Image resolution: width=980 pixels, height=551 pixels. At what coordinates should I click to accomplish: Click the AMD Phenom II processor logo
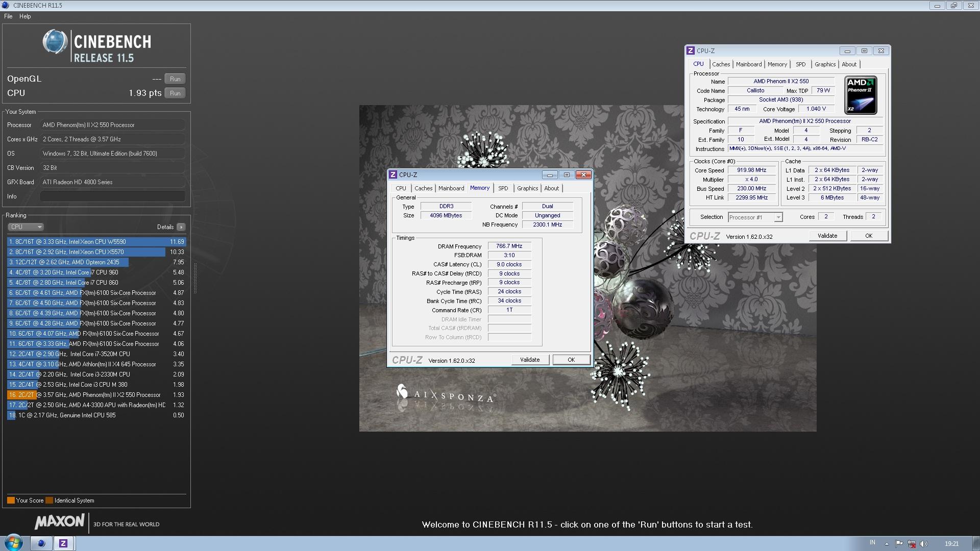(x=861, y=95)
